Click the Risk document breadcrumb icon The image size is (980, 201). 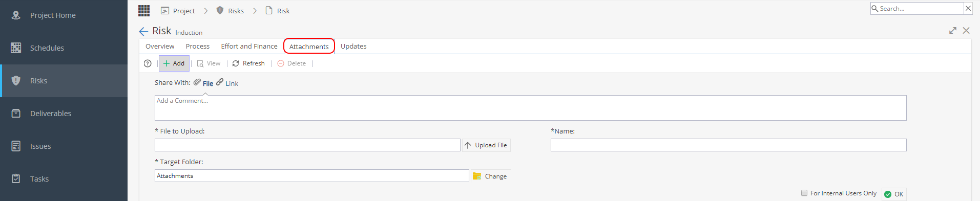point(269,11)
